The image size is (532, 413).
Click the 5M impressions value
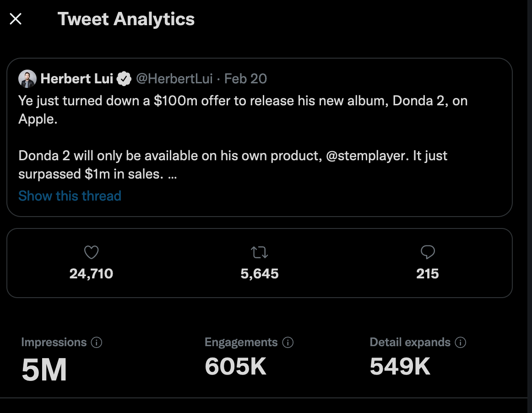click(x=44, y=369)
